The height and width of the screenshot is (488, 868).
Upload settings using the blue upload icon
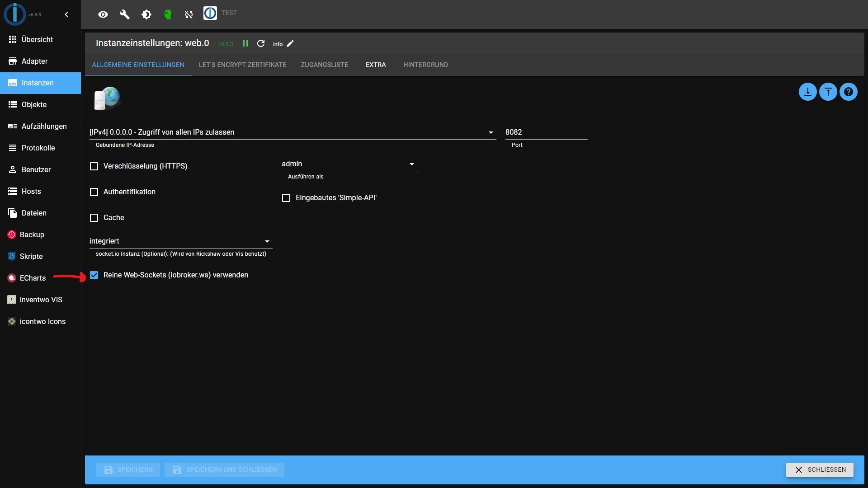point(828,91)
